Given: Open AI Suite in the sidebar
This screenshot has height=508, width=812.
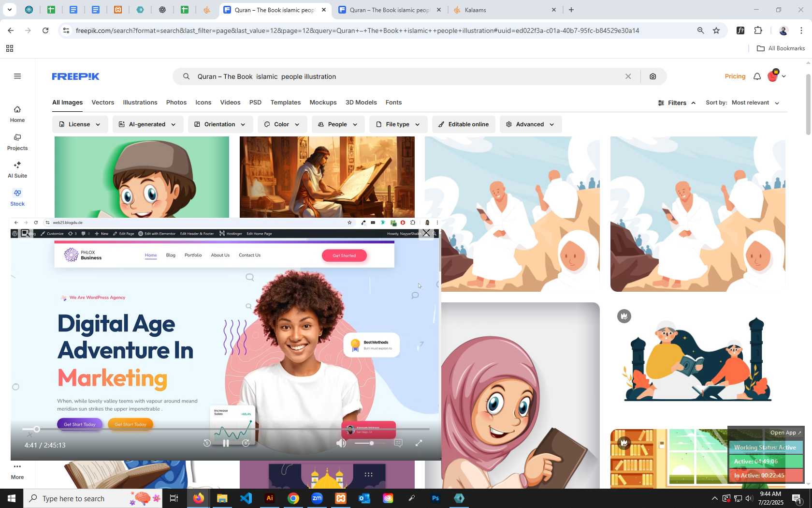Looking at the screenshot, I should click(17, 170).
